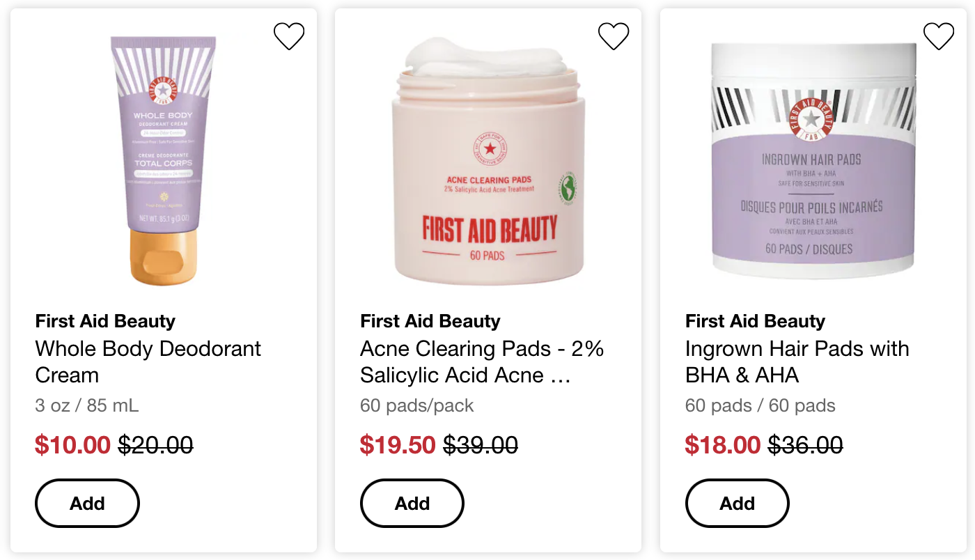
Task: Add Ingrown Hair Pads to basket
Action: [x=738, y=503]
